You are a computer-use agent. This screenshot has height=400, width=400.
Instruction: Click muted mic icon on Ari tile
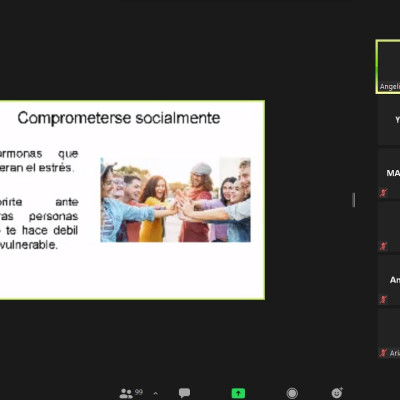click(x=383, y=353)
